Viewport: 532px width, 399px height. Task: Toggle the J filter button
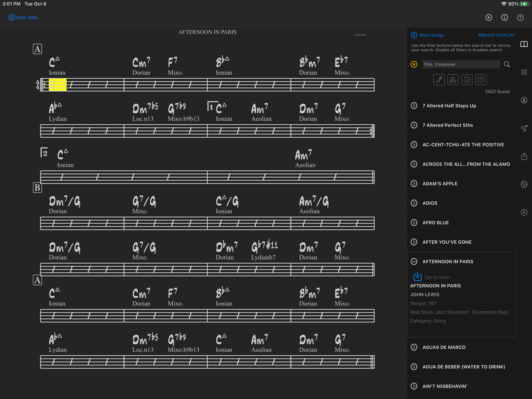click(467, 80)
